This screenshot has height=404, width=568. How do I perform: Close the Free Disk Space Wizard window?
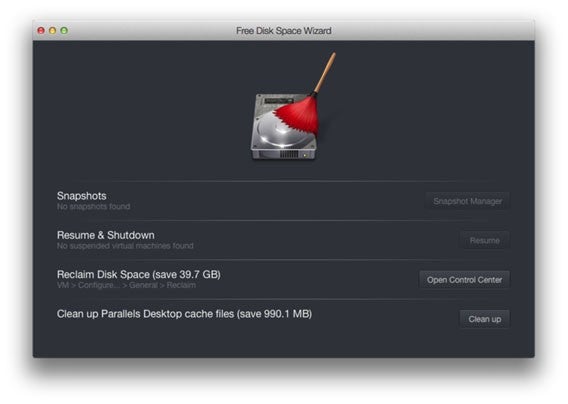click(x=41, y=30)
